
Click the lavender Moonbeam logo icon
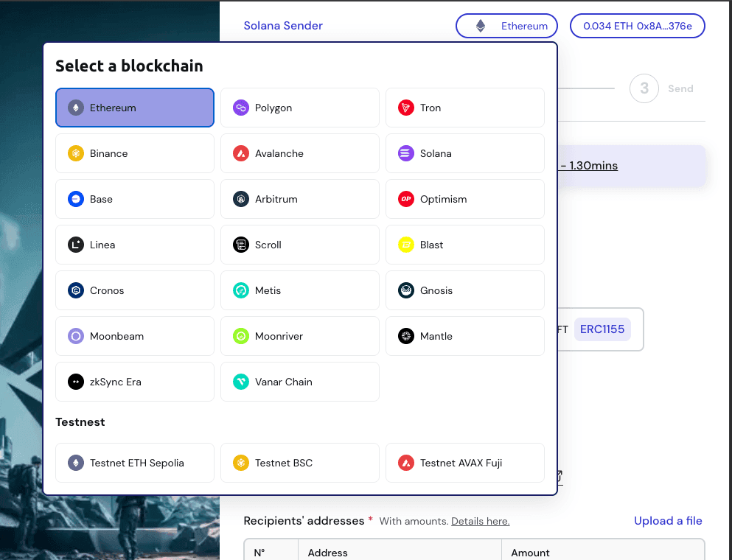76,337
